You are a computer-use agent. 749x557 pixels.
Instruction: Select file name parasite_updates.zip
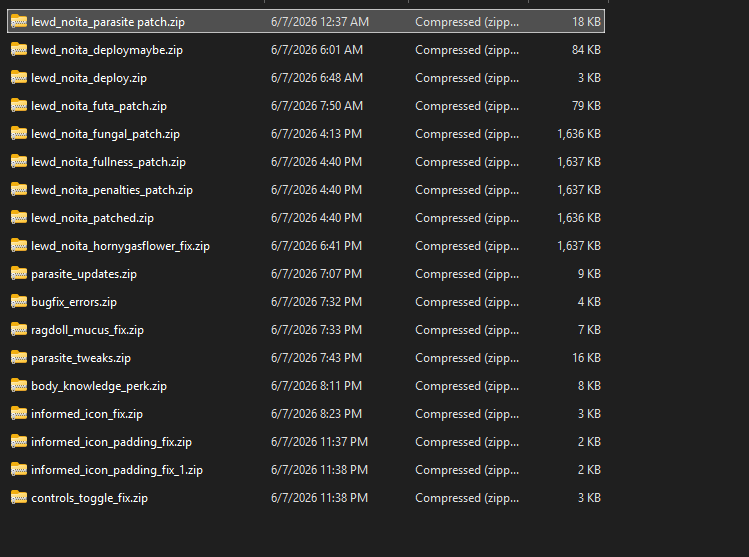coord(84,274)
